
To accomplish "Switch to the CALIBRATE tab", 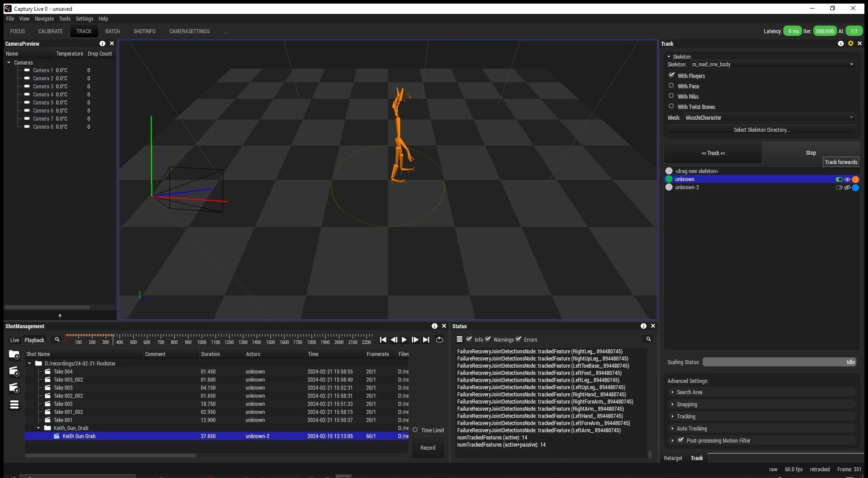I will (50, 31).
